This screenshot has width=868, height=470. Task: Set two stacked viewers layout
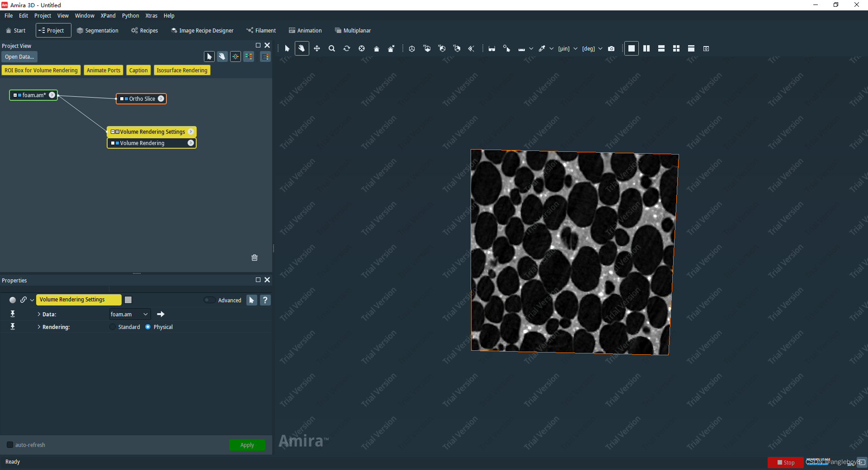[x=661, y=48]
